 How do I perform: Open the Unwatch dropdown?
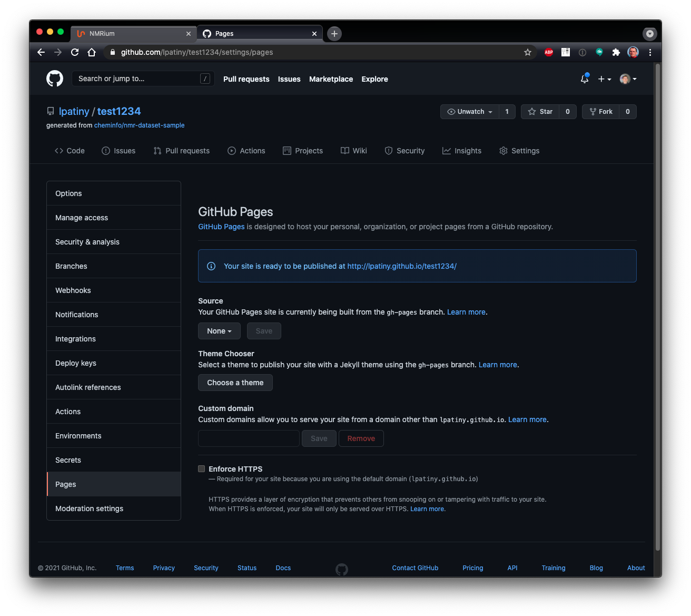click(469, 111)
